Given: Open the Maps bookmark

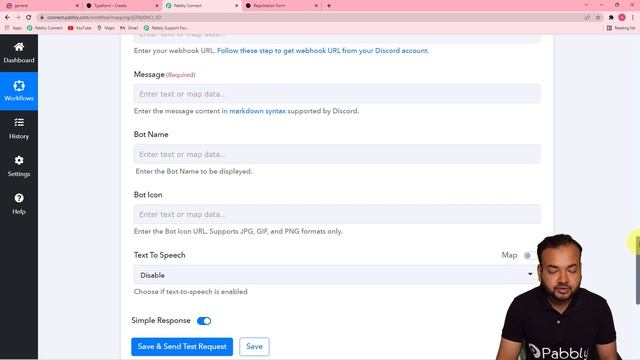Looking at the screenshot, I should pyautogui.click(x=106, y=28).
